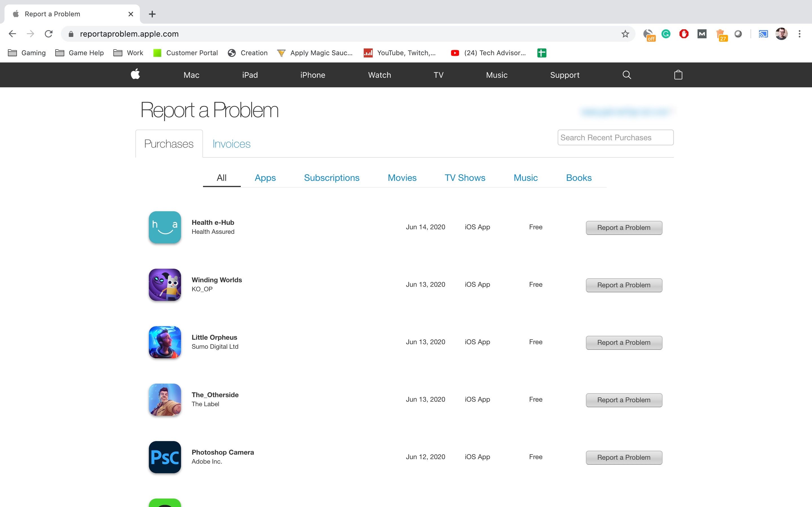Report a Problem for Little Orpheus
812x507 pixels.
[x=623, y=342]
